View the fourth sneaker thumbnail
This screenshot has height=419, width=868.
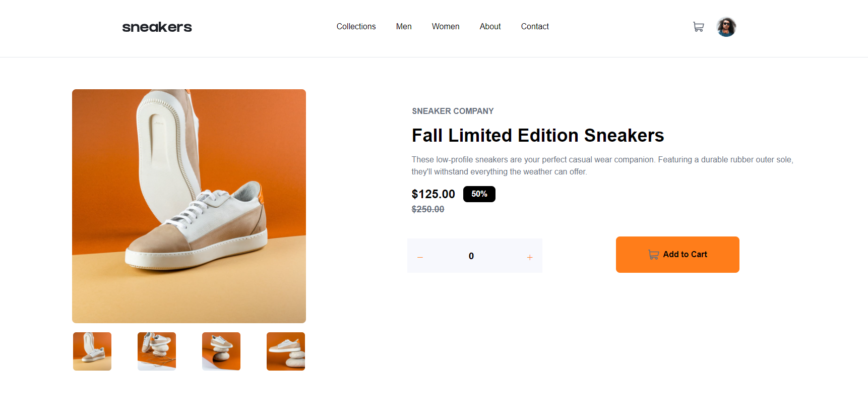[286, 351]
